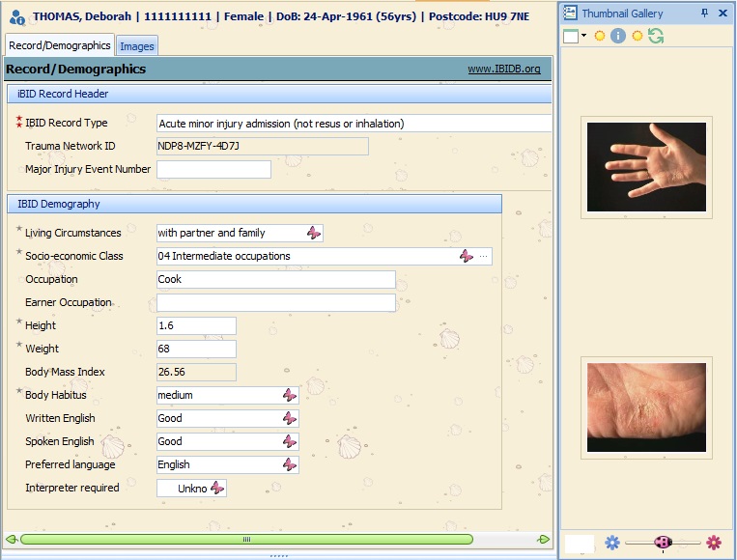Screen dimensions: 737x560
Task: Open the gallery view layout dropdown arrow
Action: click(x=583, y=37)
